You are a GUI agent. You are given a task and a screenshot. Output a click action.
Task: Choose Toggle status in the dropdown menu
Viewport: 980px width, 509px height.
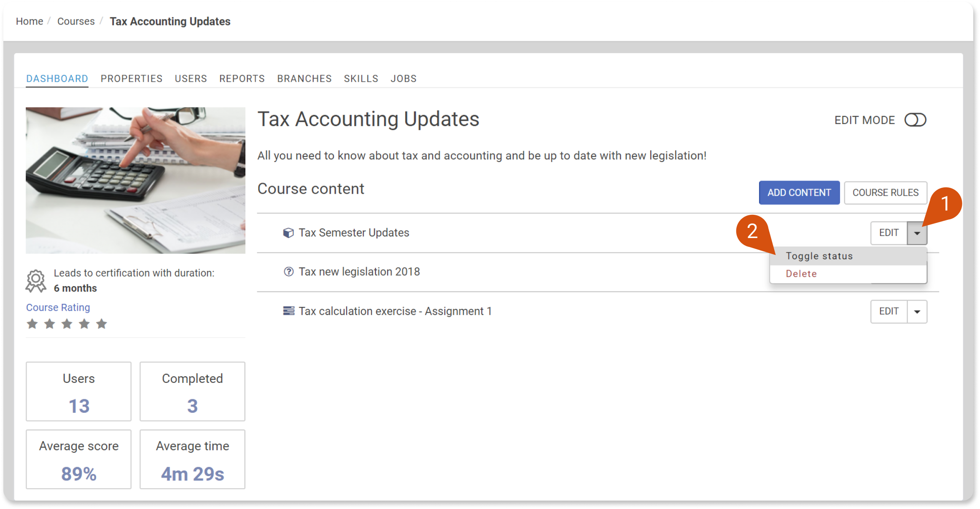point(848,256)
